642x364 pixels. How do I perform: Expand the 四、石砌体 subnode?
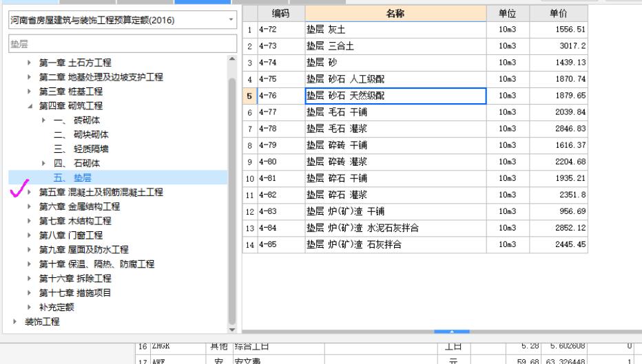pyautogui.click(x=43, y=163)
